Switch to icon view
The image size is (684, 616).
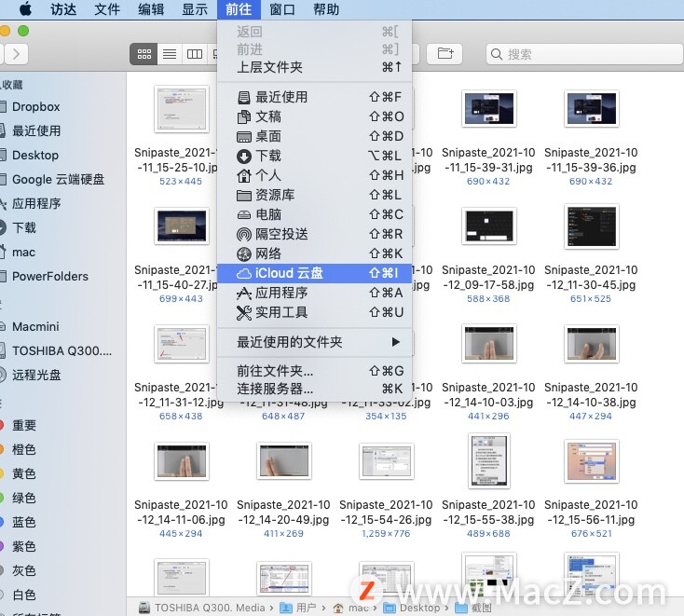[144, 54]
